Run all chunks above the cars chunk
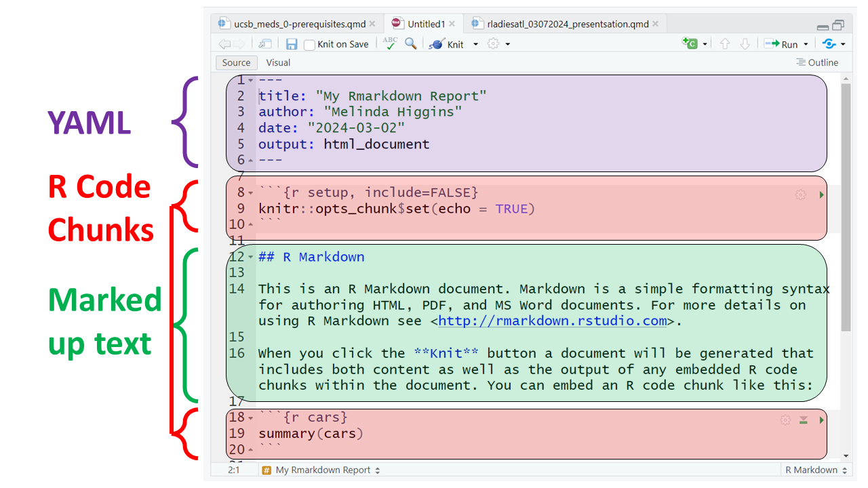The height and width of the screenshot is (488, 868). tap(804, 420)
